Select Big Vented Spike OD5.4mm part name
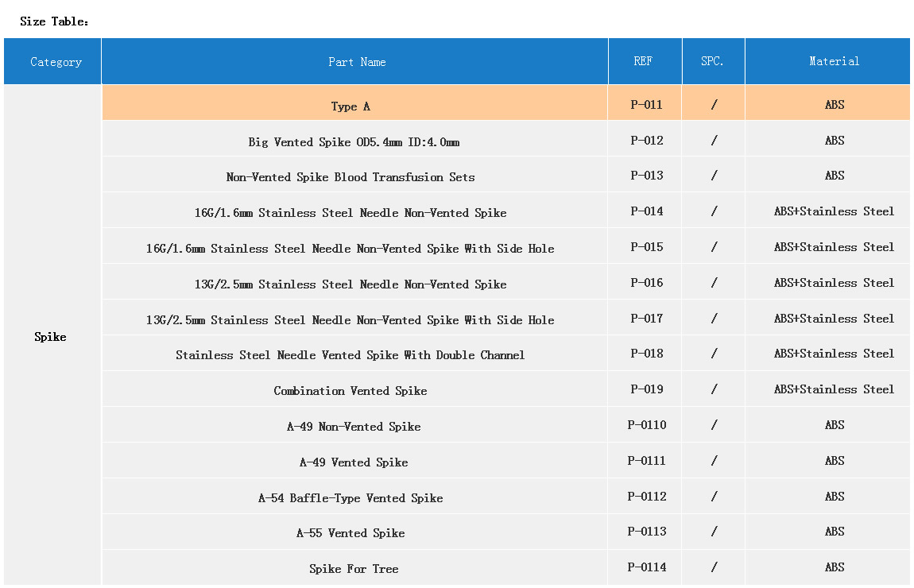914x588 pixels. (x=354, y=142)
